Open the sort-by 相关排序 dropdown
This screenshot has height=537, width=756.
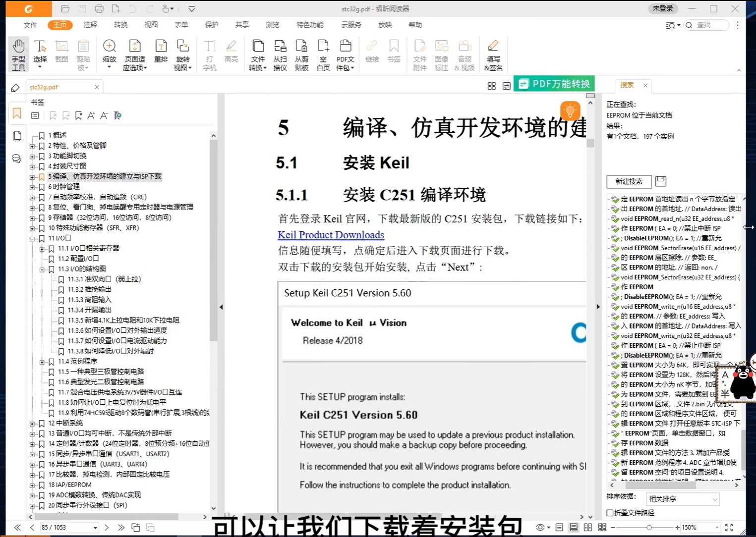tap(683, 499)
